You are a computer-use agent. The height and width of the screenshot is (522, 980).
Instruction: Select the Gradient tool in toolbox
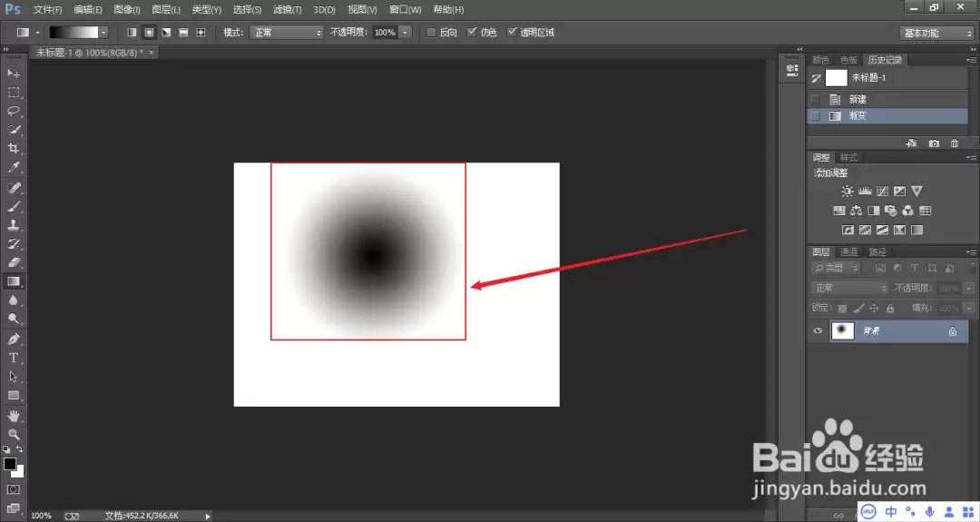click(x=14, y=282)
